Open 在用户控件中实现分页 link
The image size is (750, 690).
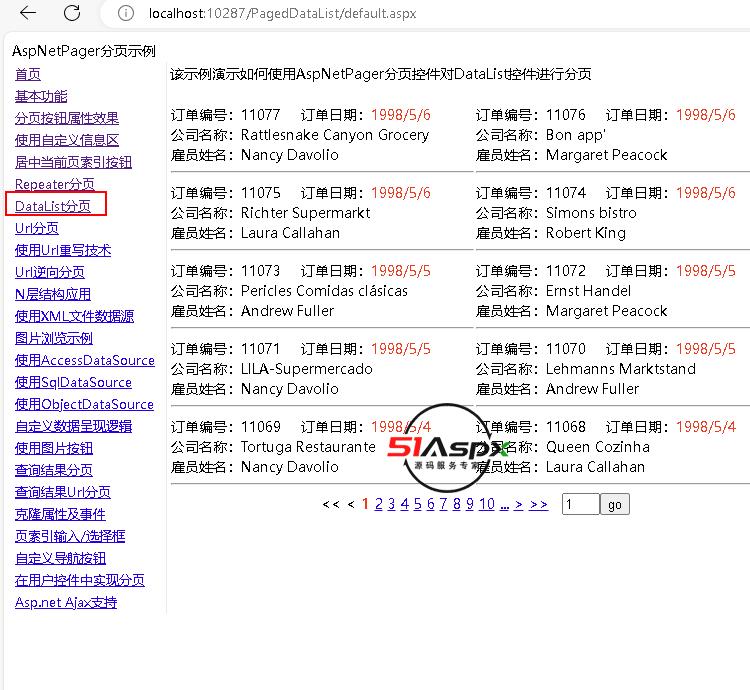pos(79,580)
